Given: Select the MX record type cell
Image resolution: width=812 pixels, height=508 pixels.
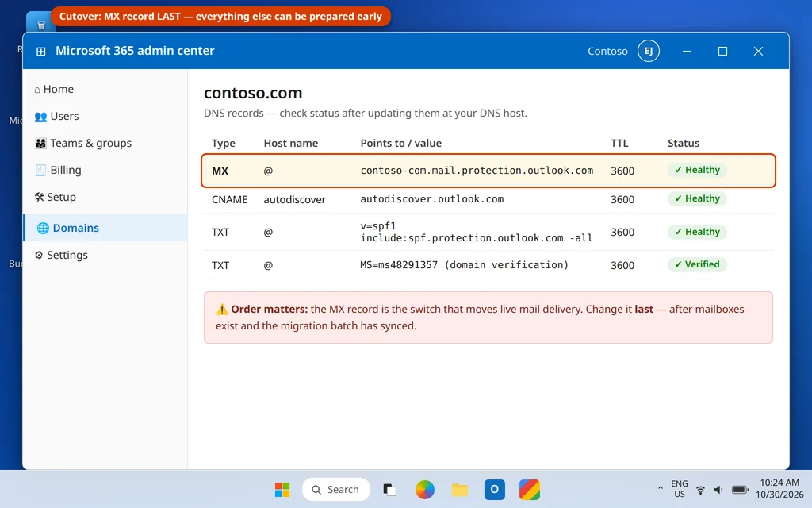Looking at the screenshot, I should [220, 171].
